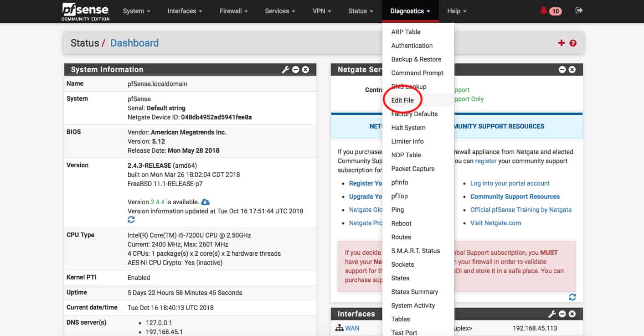644x336 pixels.
Task: Add a widget with the plus icon
Action: (x=561, y=43)
